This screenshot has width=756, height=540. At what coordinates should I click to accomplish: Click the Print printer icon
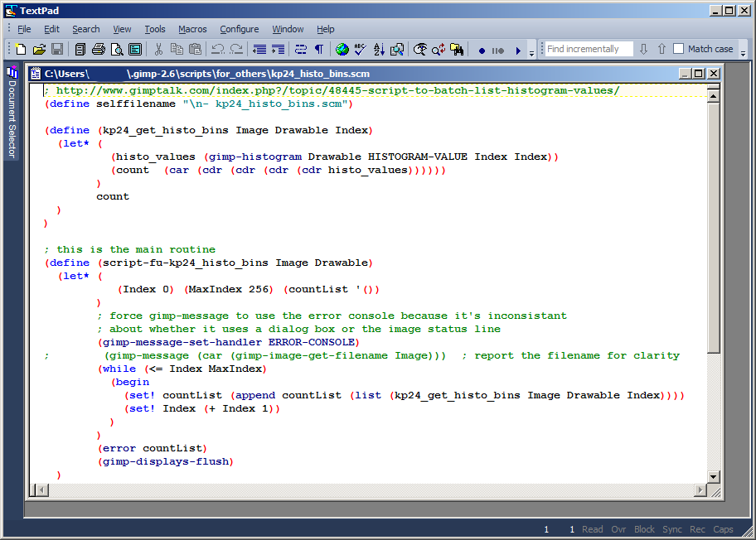point(99,49)
